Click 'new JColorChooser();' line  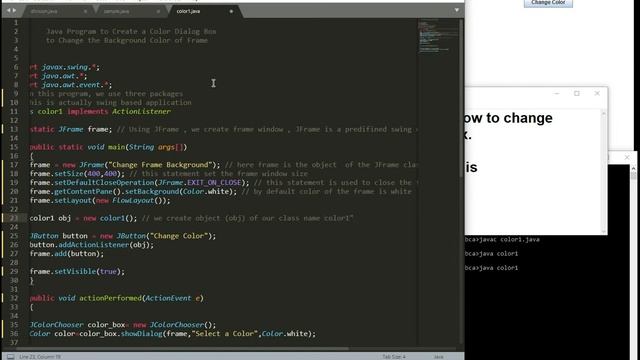[x=175, y=325]
